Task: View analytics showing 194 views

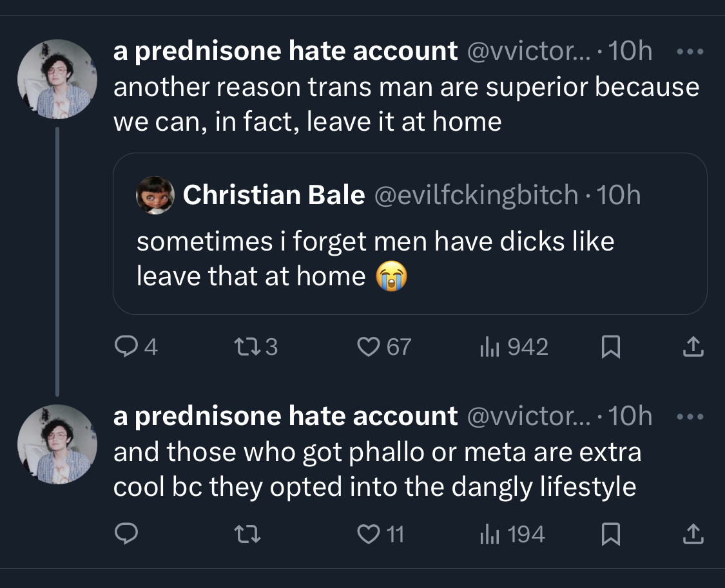Action: pos(512,534)
